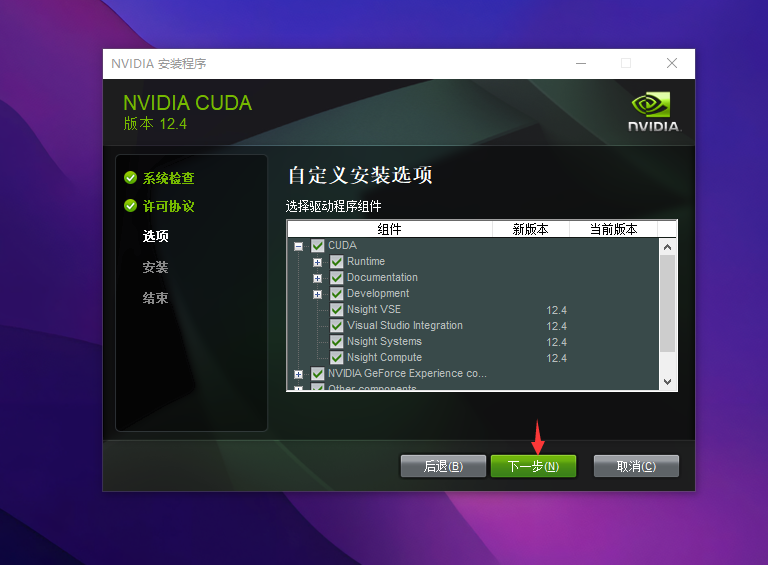Expand NVIDIA GeForce Experience node
This screenshot has height=565, width=768.
(x=298, y=374)
